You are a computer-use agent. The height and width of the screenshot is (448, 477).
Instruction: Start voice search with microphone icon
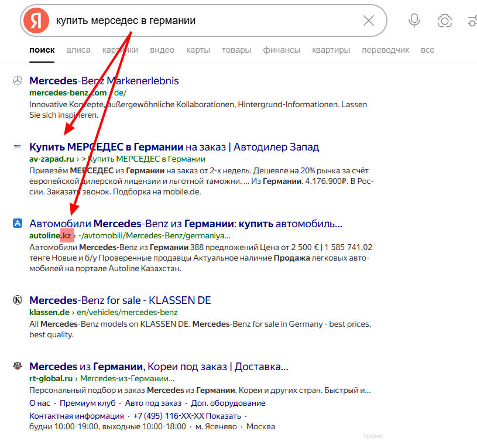click(x=414, y=21)
